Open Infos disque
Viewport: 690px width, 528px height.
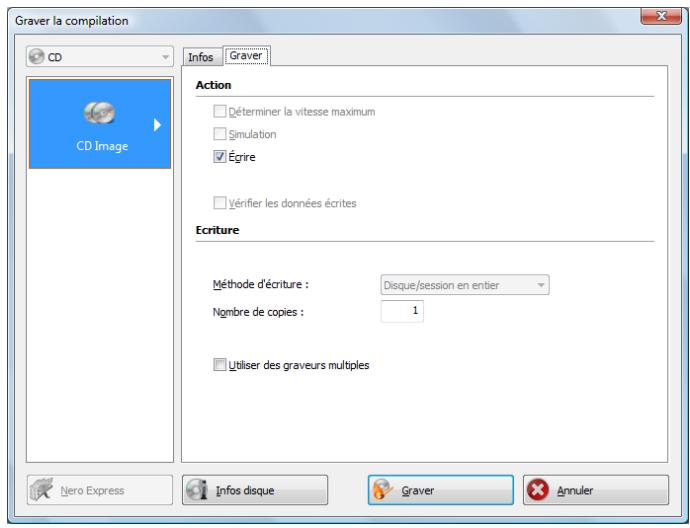click(x=255, y=490)
